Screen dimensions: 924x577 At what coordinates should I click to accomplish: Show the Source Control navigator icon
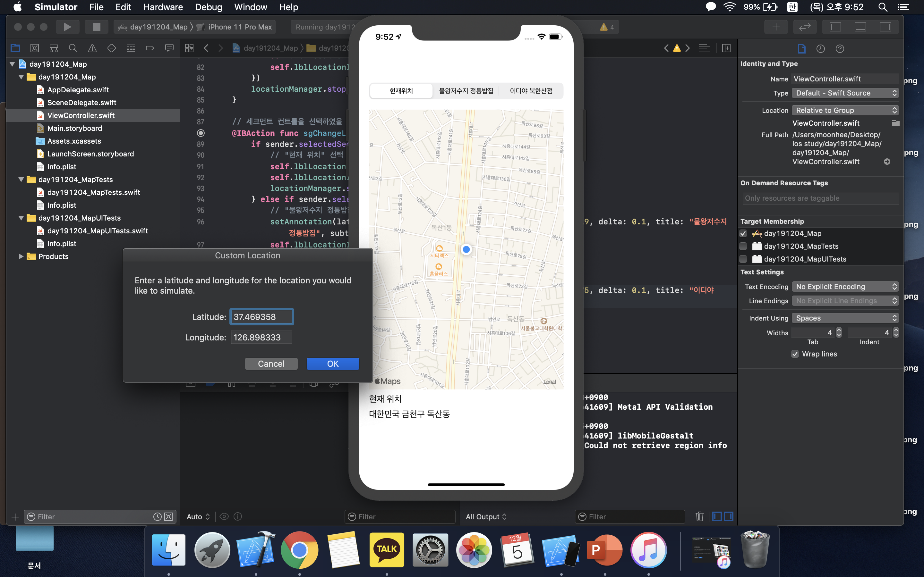(x=34, y=48)
